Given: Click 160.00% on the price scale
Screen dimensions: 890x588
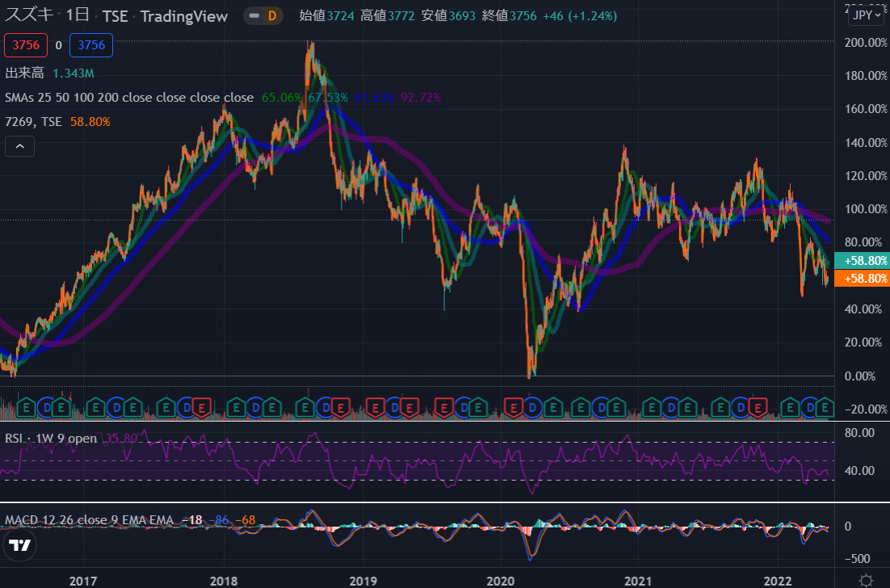Looking at the screenshot, I should pos(866,108).
